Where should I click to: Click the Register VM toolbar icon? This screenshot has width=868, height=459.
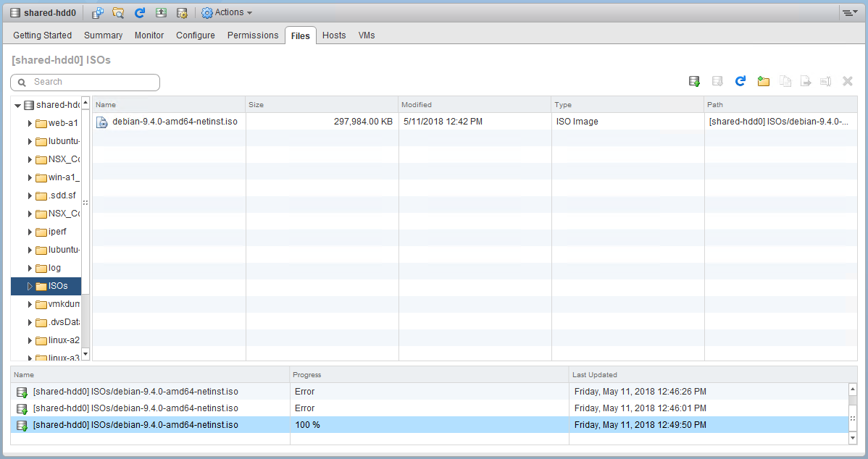97,13
